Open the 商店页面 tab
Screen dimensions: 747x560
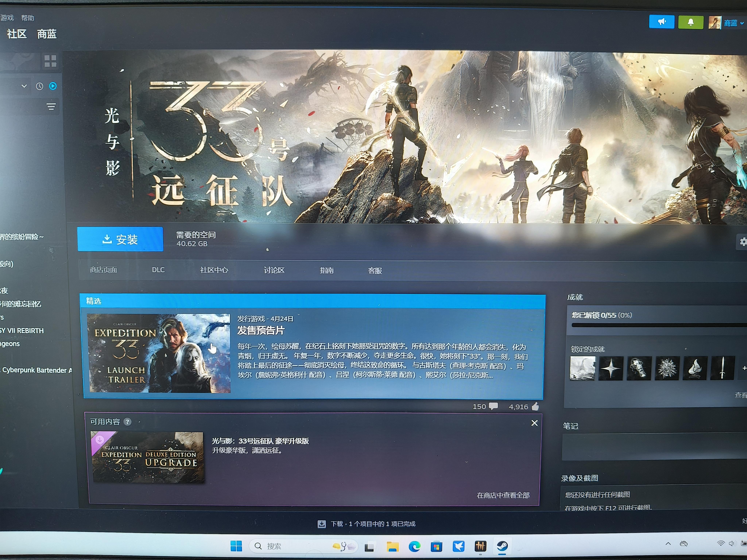click(103, 270)
